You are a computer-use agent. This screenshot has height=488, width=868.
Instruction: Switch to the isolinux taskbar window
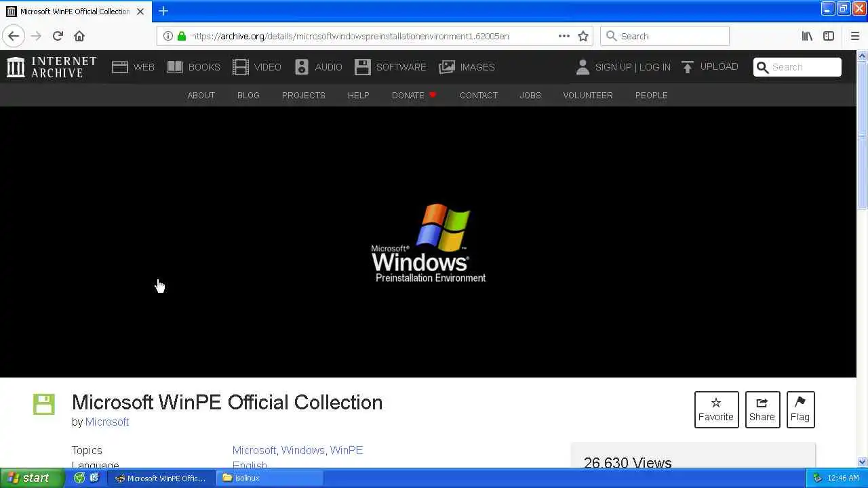270,478
